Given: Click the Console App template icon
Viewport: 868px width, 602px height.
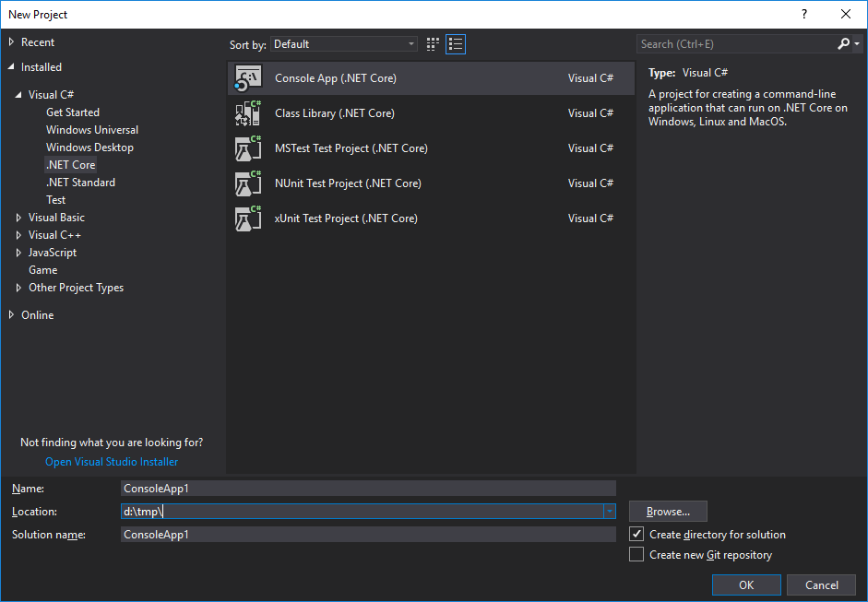Looking at the screenshot, I should (x=248, y=78).
